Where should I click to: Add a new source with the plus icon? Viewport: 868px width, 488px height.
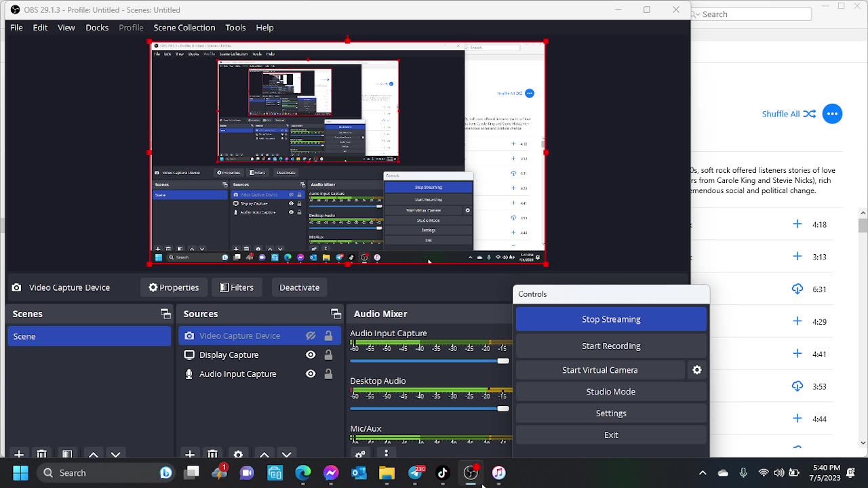coord(190,454)
